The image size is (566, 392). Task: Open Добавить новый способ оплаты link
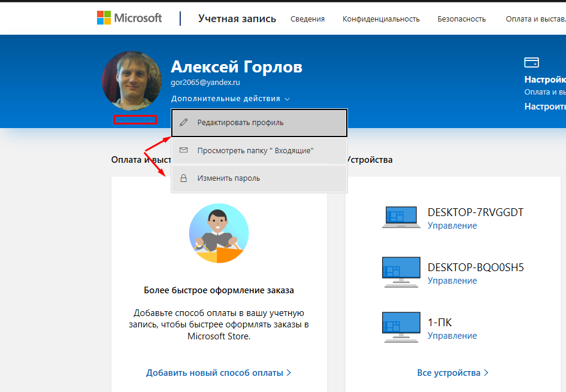[x=219, y=372]
